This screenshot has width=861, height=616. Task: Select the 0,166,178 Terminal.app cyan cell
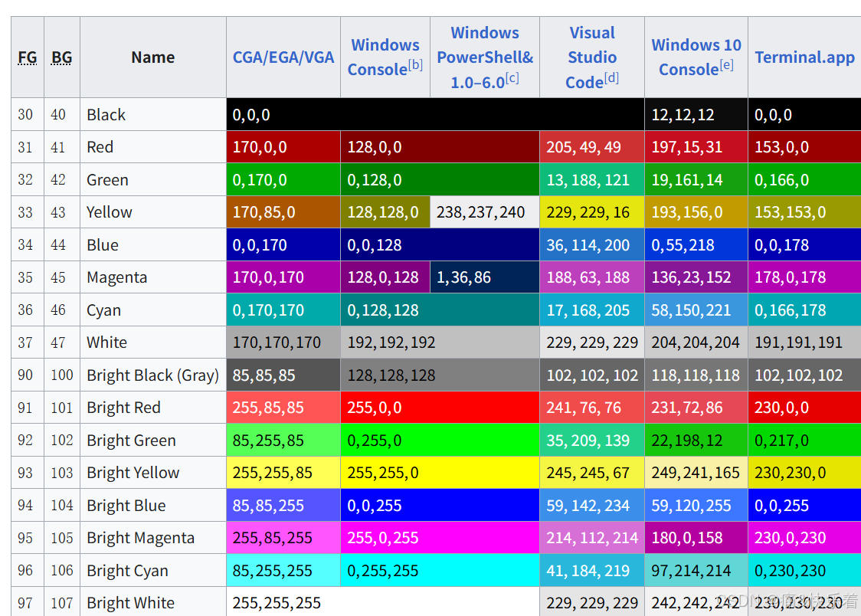coord(804,310)
